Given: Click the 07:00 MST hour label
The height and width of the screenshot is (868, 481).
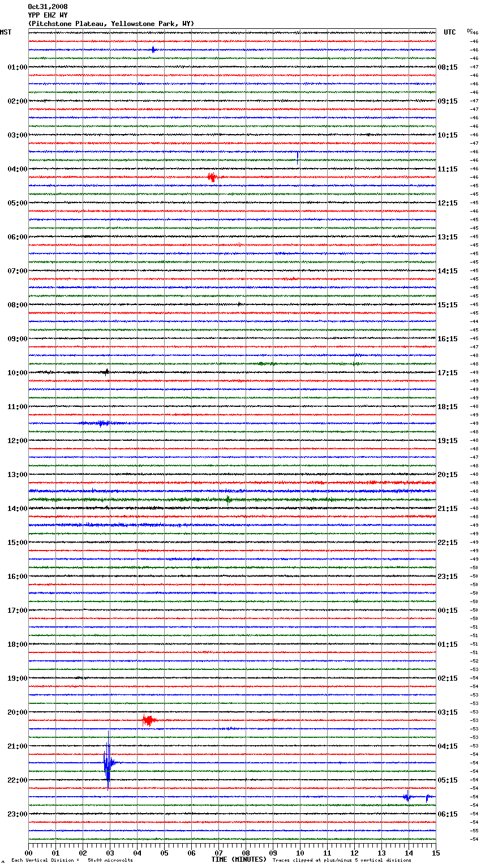Looking at the screenshot, I should click(x=18, y=271).
